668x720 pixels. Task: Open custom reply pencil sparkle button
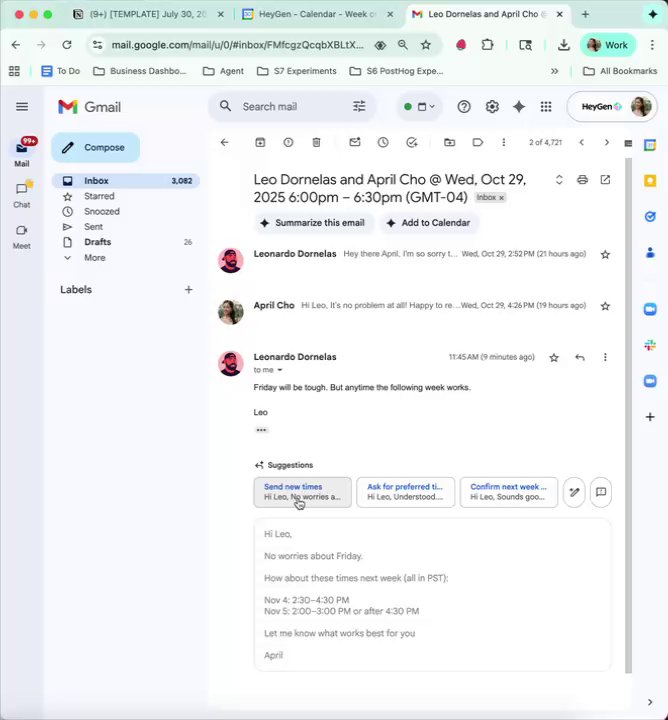click(x=574, y=492)
